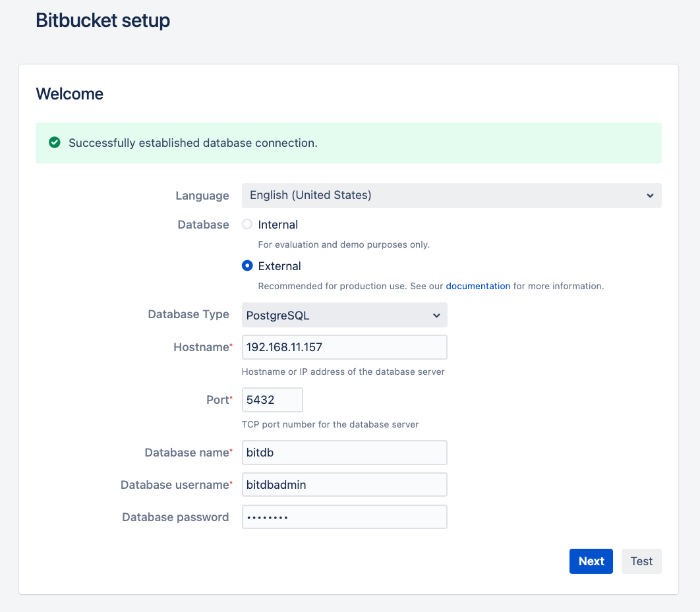Click the Language field label
Screen dimensions: 700x612
(x=202, y=196)
